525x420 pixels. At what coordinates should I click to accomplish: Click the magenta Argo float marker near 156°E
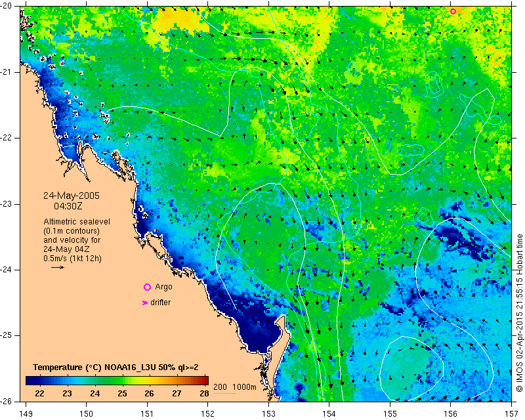[453, 11]
